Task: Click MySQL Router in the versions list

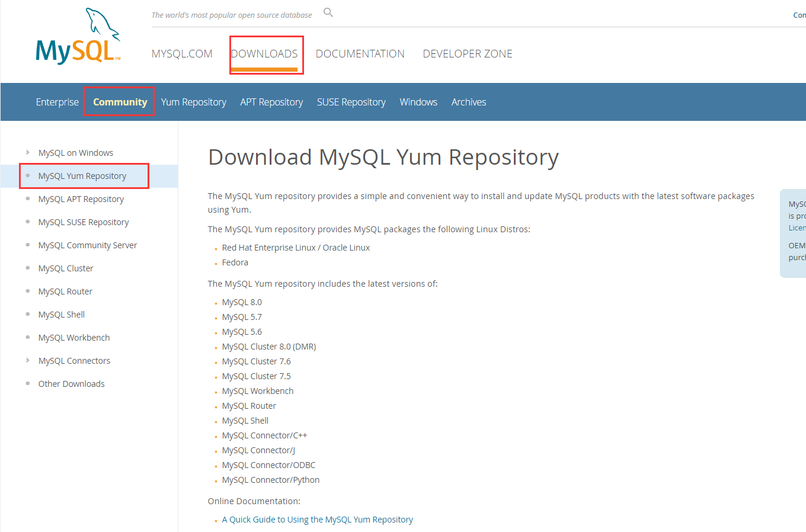Action: click(x=249, y=406)
